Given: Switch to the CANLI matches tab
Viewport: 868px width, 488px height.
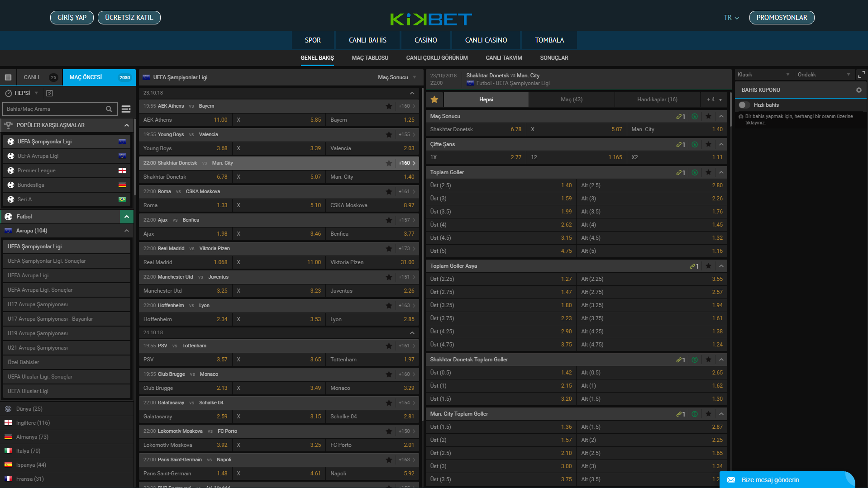Looking at the screenshot, I should pyautogui.click(x=39, y=77).
